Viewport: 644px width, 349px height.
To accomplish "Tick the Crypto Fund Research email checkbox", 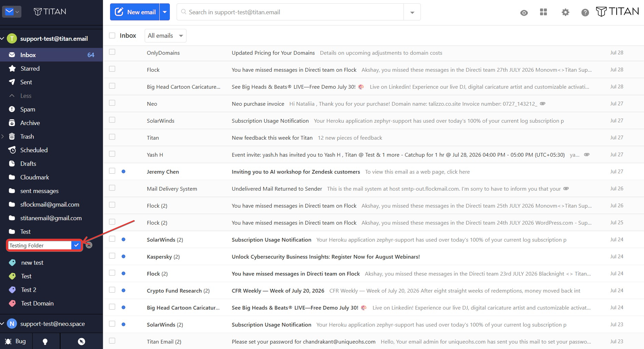I will click(x=112, y=290).
